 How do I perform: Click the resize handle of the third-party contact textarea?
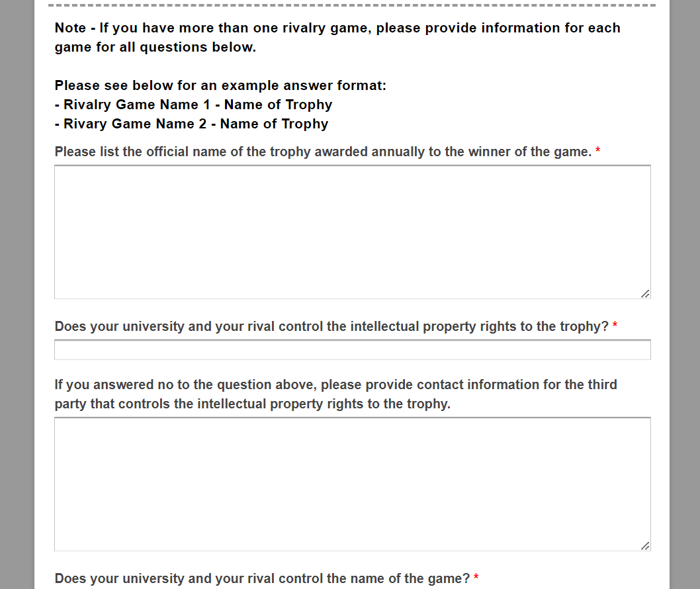click(645, 546)
